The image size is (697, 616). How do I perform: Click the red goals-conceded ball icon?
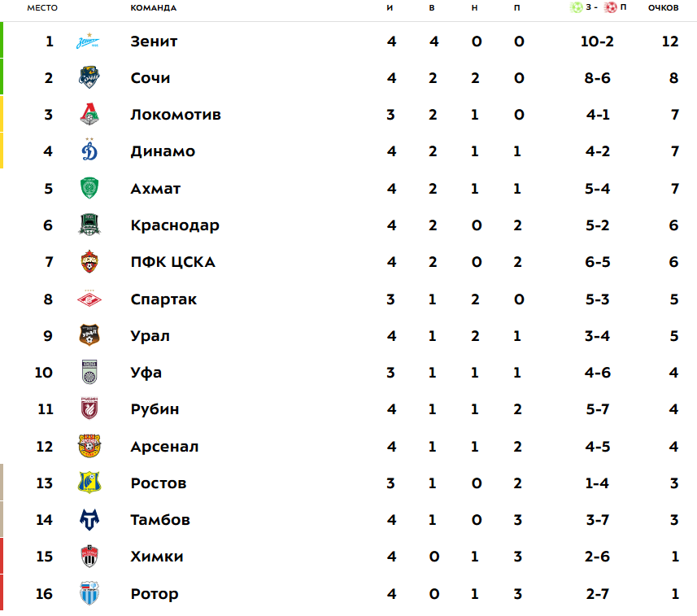(610, 7)
